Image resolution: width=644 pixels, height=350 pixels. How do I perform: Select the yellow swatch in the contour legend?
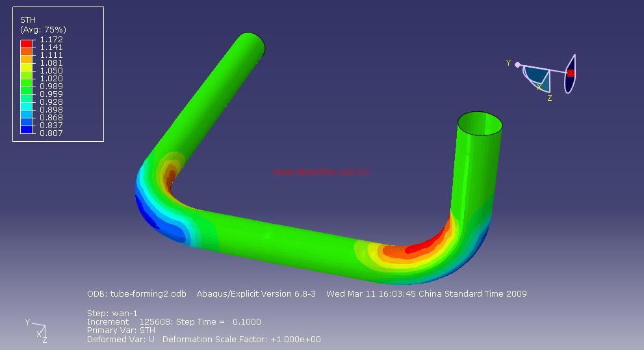click(x=27, y=66)
